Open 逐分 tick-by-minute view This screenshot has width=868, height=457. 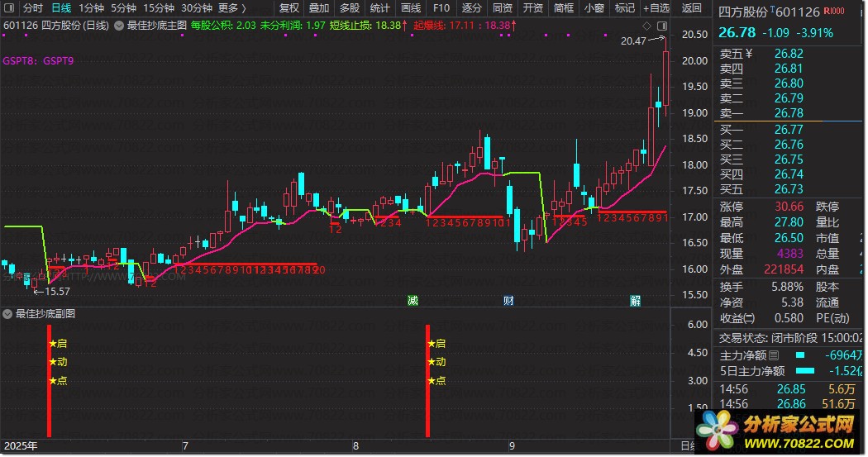[x=472, y=7]
